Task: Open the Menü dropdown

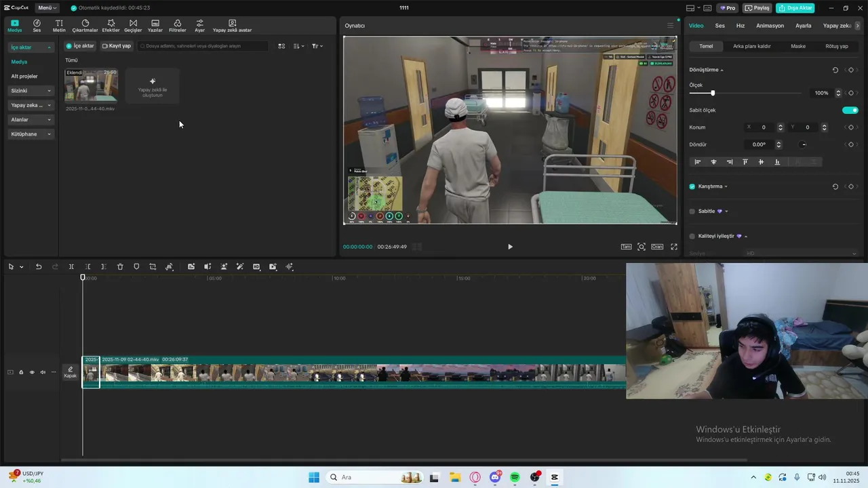Action: [47, 8]
